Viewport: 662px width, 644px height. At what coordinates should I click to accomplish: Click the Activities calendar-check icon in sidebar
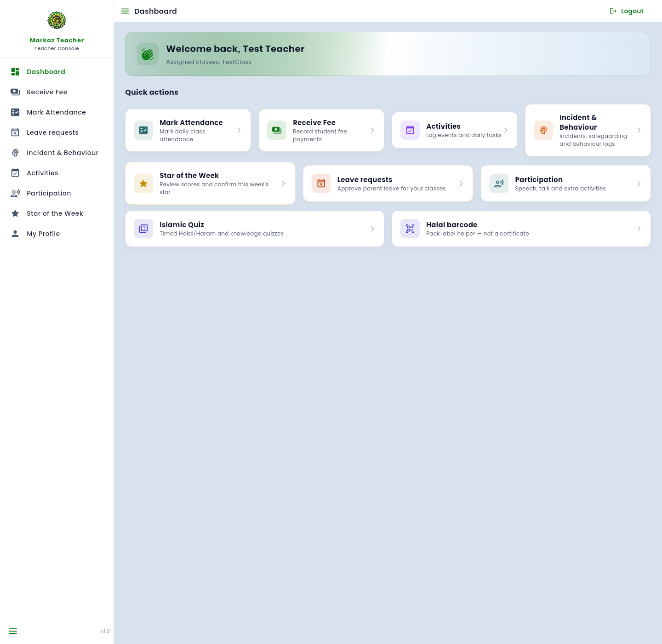click(15, 173)
